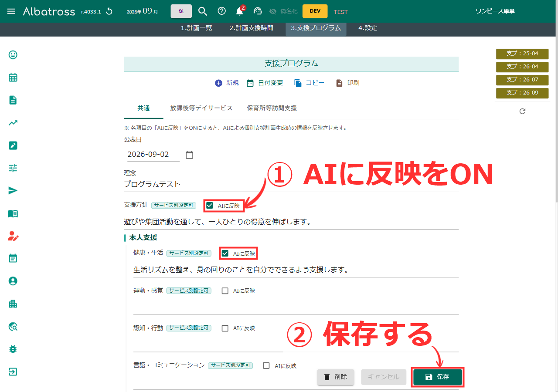
Task: Click the コピー copy button
Action: pyautogui.click(x=309, y=83)
